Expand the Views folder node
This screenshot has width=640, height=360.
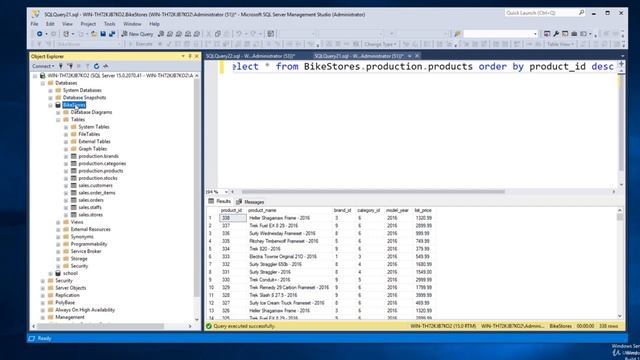click(x=58, y=222)
